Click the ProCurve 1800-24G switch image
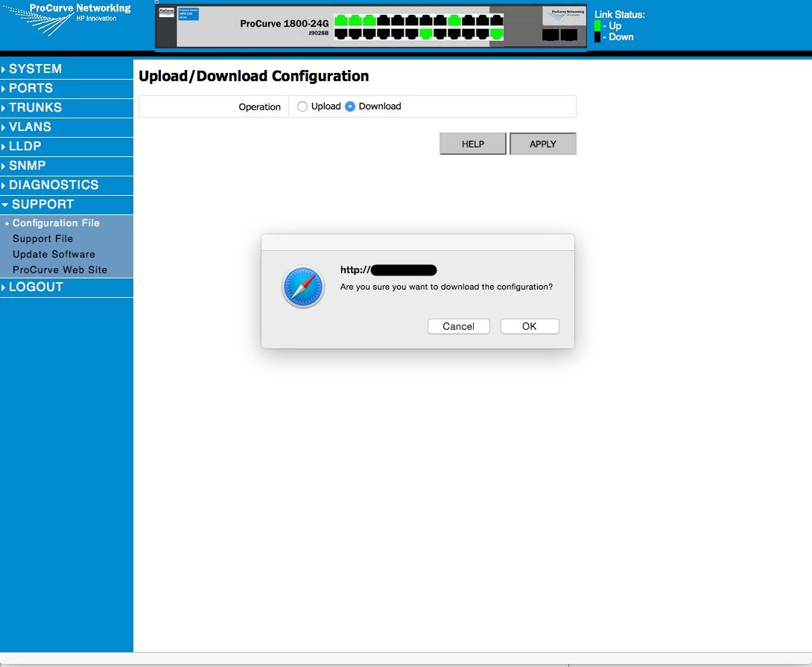The width and height of the screenshot is (812, 667). pos(371,26)
